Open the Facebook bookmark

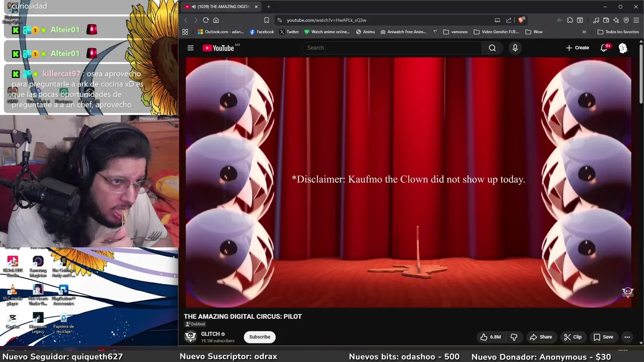point(262,32)
